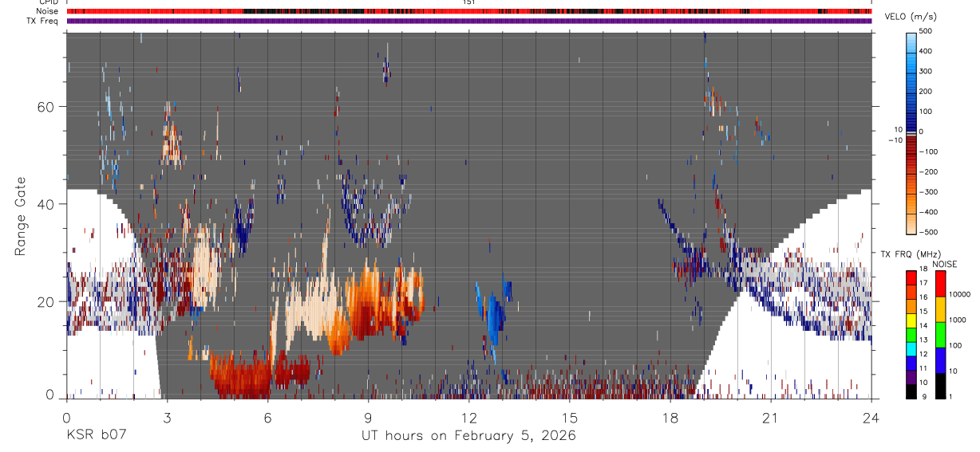
Task: Click the 'Range Gate' axis title
Action: [x=22, y=215]
